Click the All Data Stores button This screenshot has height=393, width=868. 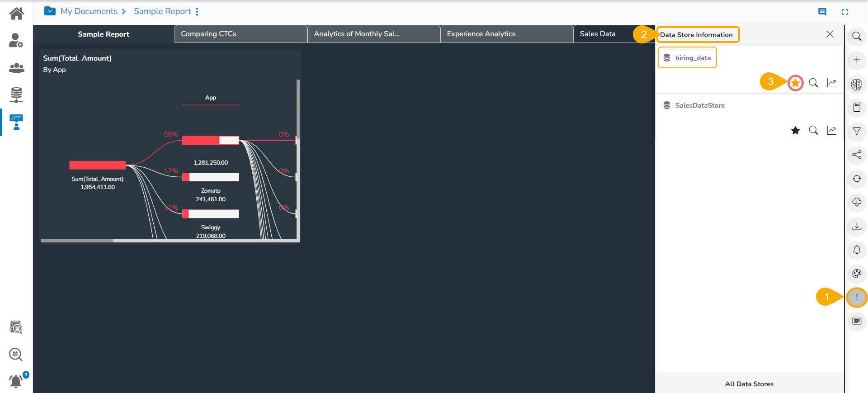point(749,384)
